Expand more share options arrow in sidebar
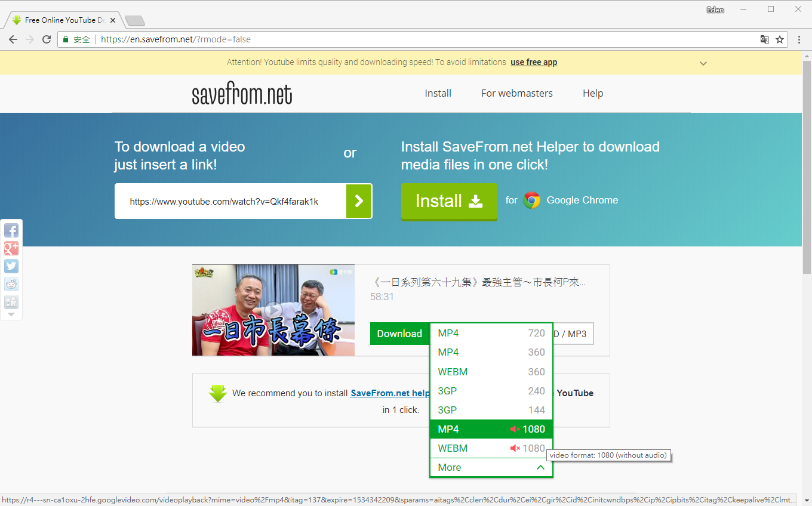The image size is (812, 506). [x=11, y=314]
